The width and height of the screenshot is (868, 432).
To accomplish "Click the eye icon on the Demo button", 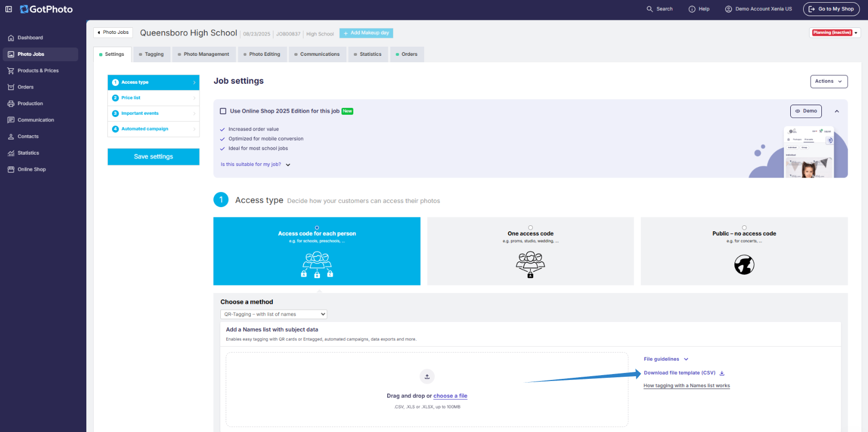I will (x=797, y=111).
